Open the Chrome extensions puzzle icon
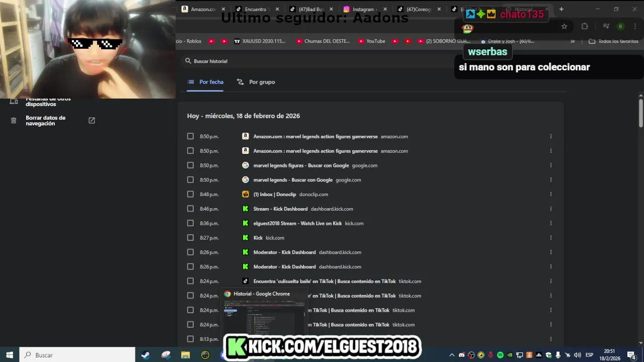The width and height of the screenshot is (644, 362). point(585,27)
